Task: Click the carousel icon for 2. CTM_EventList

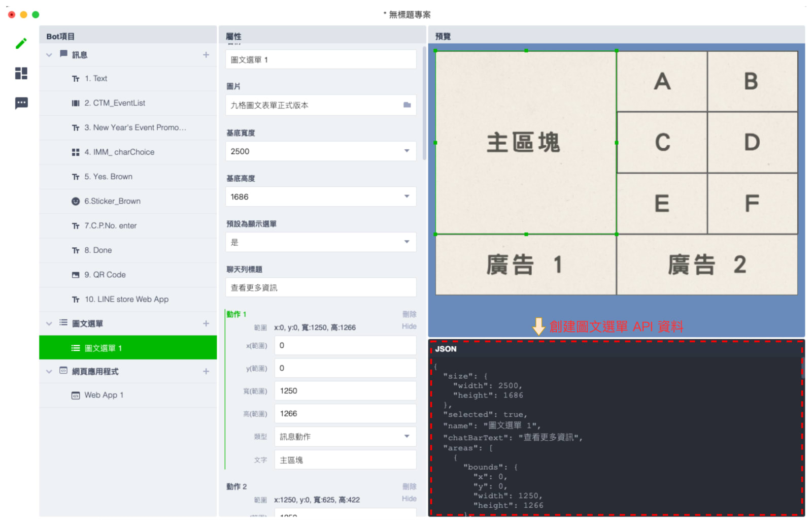Action: click(x=76, y=103)
